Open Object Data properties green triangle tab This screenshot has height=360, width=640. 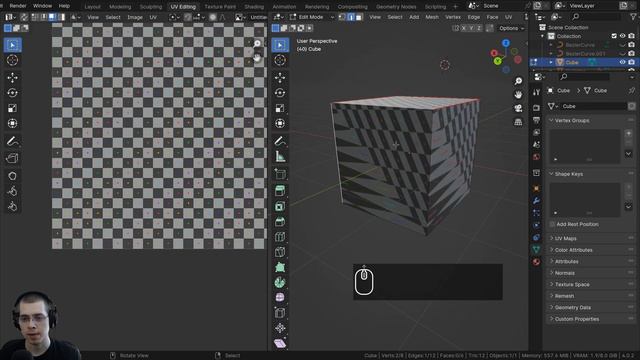[x=536, y=249]
